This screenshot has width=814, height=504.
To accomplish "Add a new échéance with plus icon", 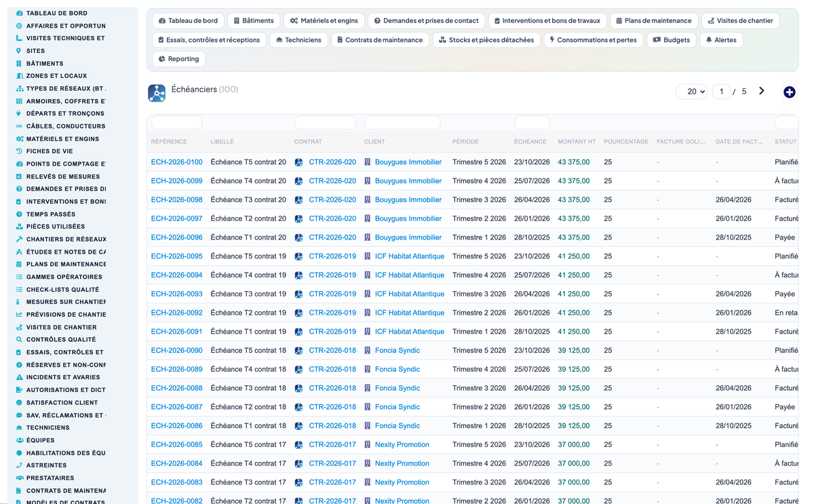I will (x=789, y=92).
